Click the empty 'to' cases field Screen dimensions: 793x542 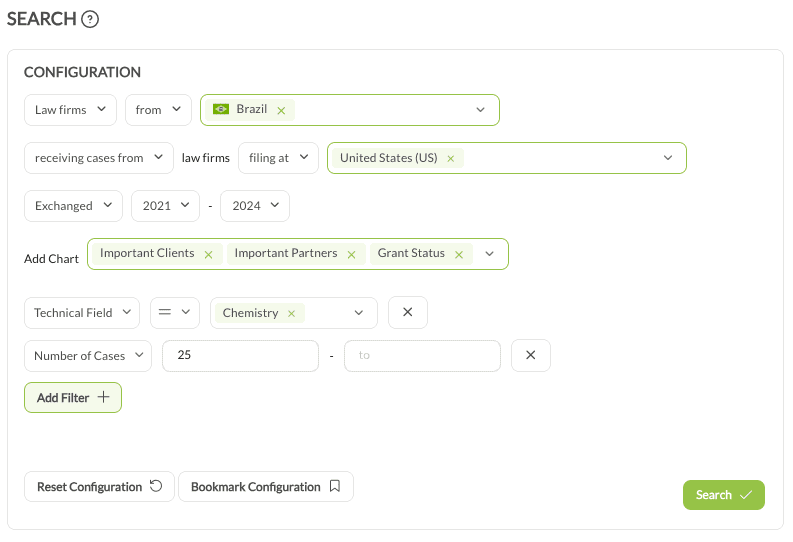click(x=422, y=355)
